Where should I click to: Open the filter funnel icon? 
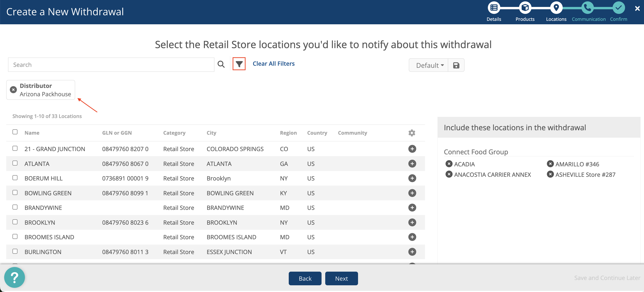point(239,64)
